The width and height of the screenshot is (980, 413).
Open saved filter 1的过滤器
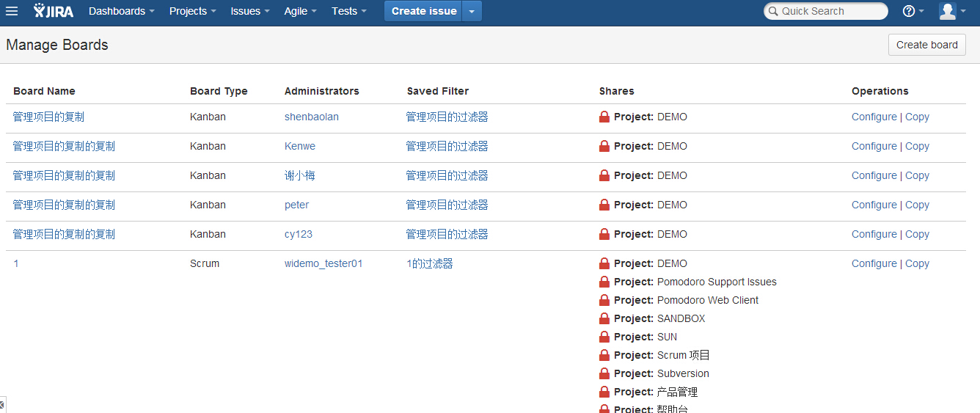[x=430, y=263]
